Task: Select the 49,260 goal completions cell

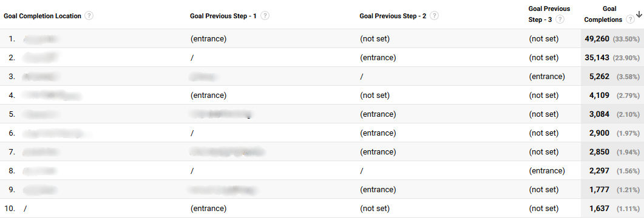Action: [x=612, y=39]
